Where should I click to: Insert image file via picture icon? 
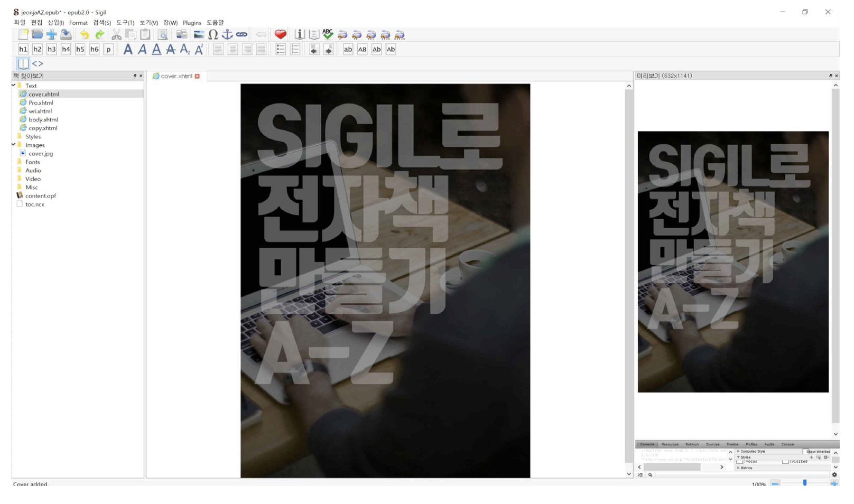(199, 34)
